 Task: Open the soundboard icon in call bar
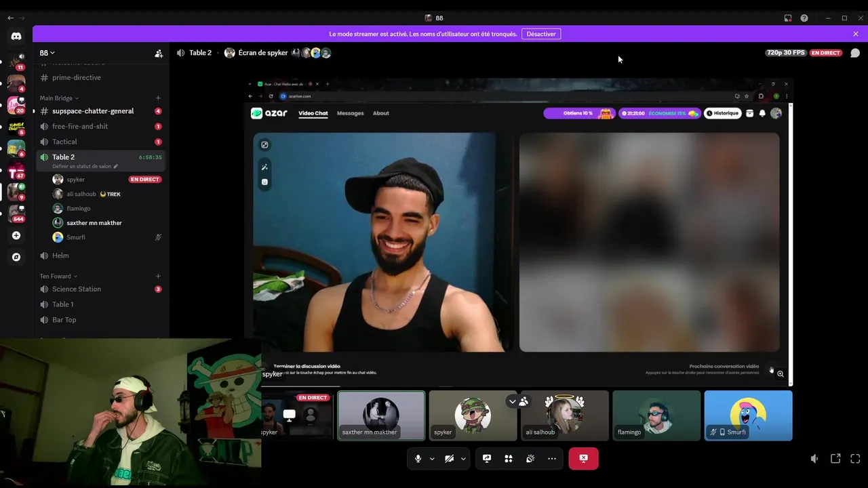point(530,459)
